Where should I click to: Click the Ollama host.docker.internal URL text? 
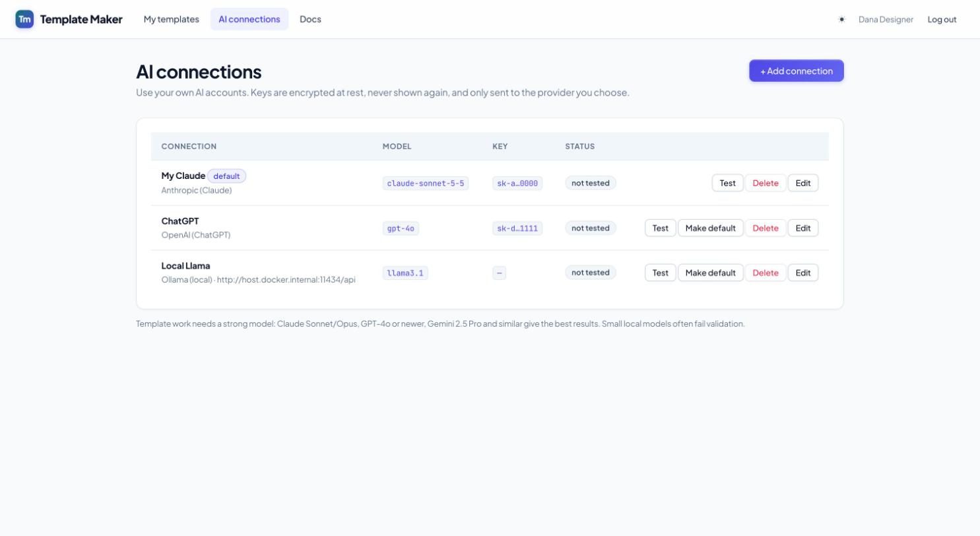point(286,279)
